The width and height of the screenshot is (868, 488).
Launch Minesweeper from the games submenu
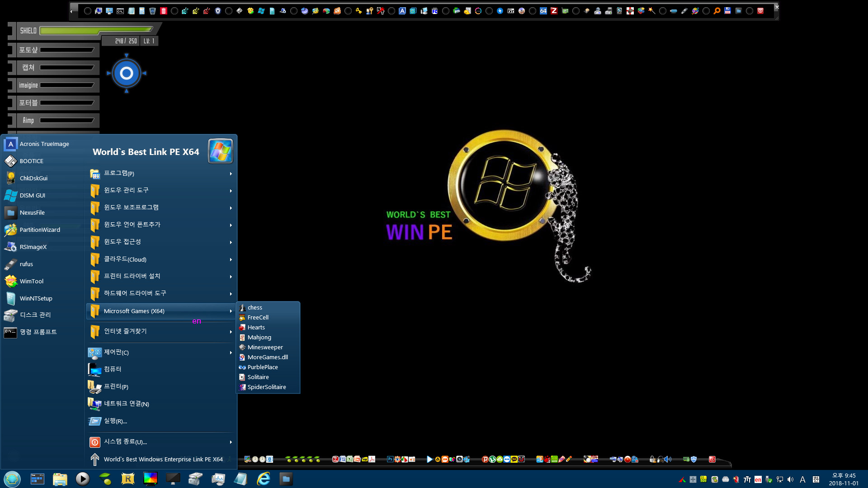tap(268, 347)
